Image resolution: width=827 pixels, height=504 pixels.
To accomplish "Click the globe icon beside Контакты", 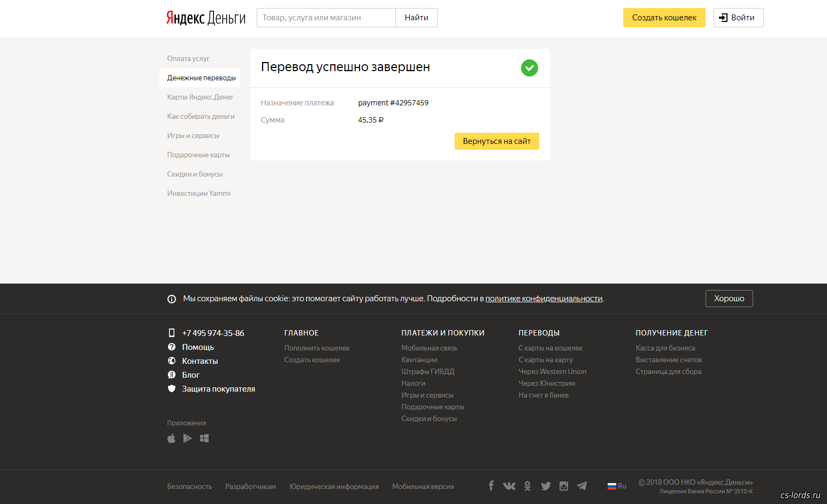I will 172,361.
